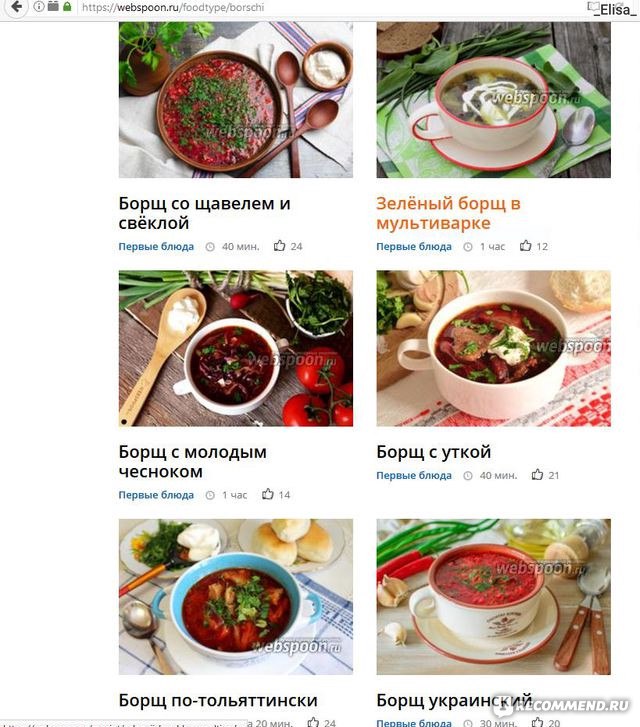Click thumbs-up icon for Зелёный борщ в мультиварке
The height and width of the screenshot is (727, 640).
point(525,246)
